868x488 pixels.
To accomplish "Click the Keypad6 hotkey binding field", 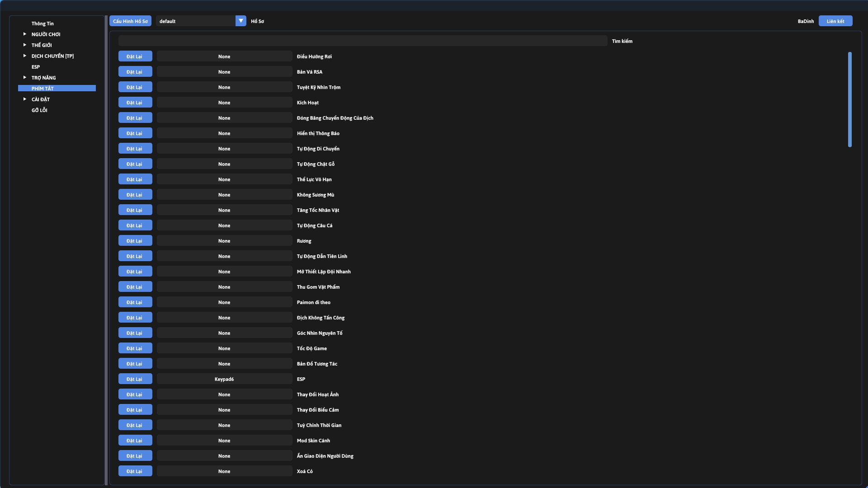I will 224,379.
